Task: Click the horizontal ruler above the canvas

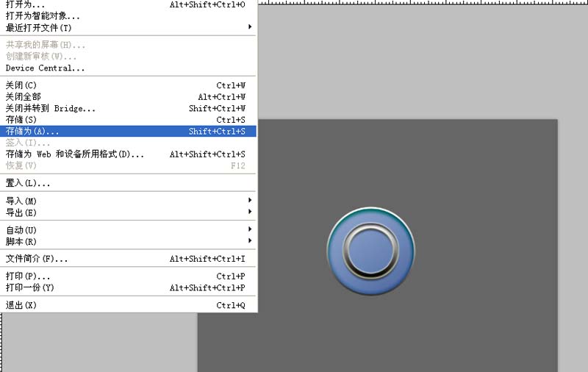Action: point(423,2)
